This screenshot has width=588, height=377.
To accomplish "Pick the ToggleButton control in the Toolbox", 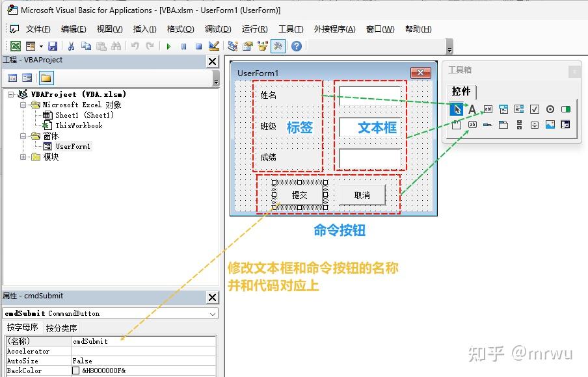I will coord(565,109).
